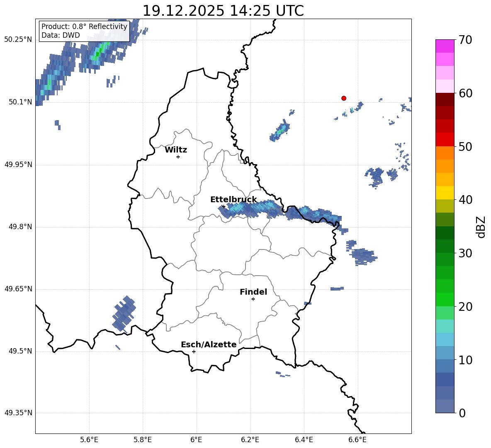This screenshot has width=491, height=448.
Task: Click the Product: 0.8° Reflectivity text
Action: pyautogui.click(x=84, y=27)
